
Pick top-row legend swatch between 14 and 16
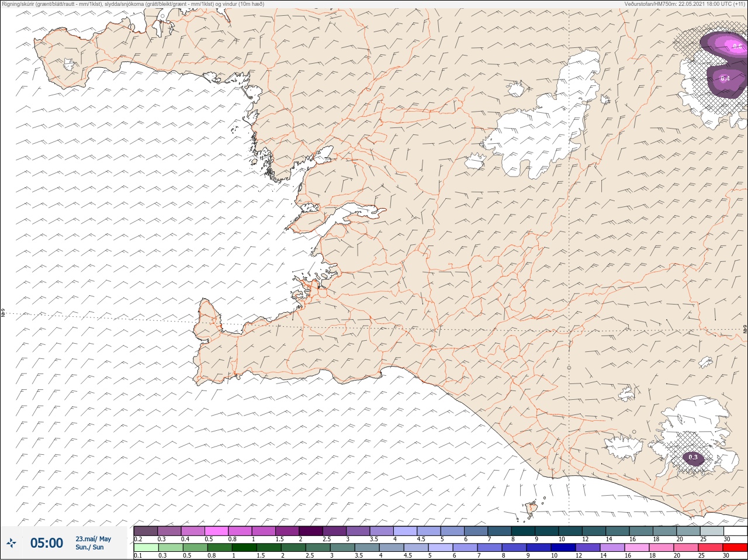coord(618,531)
